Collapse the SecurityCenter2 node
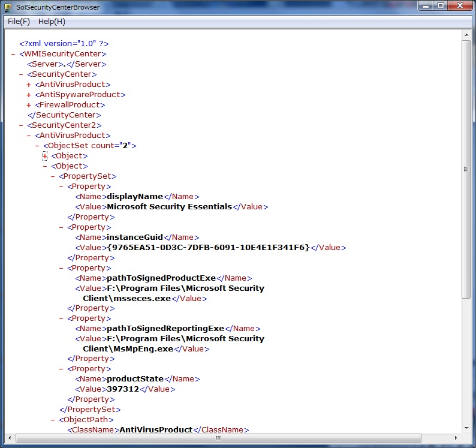476x448 pixels. (x=21, y=125)
